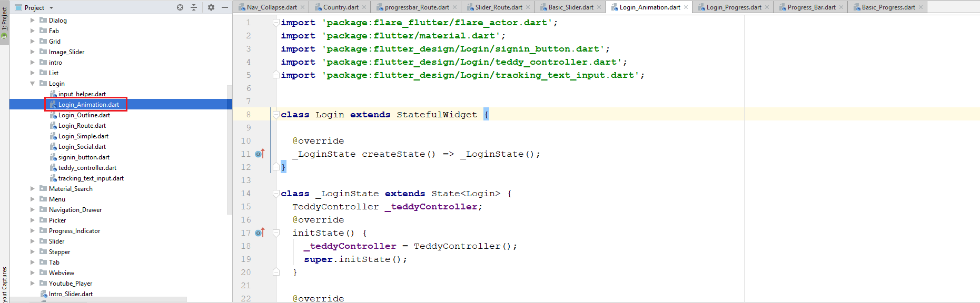Viewport: 980px width, 303px height.
Task: Select Login_Social.dart in the project tree
Action: (x=82, y=147)
